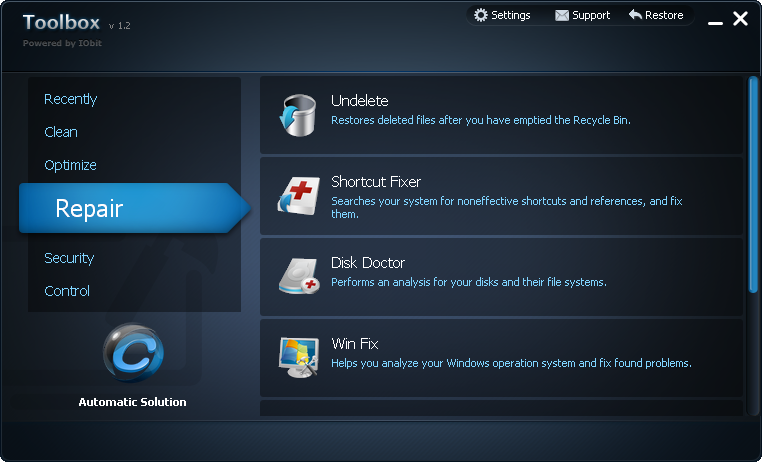Image resolution: width=762 pixels, height=462 pixels.
Task: Select the Optimize category
Action: pos(70,165)
